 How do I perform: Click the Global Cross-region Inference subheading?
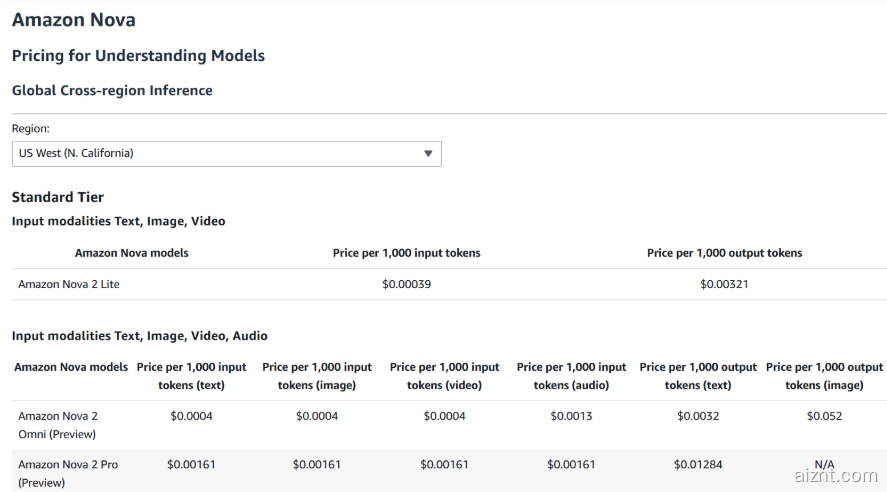(112, 91)
